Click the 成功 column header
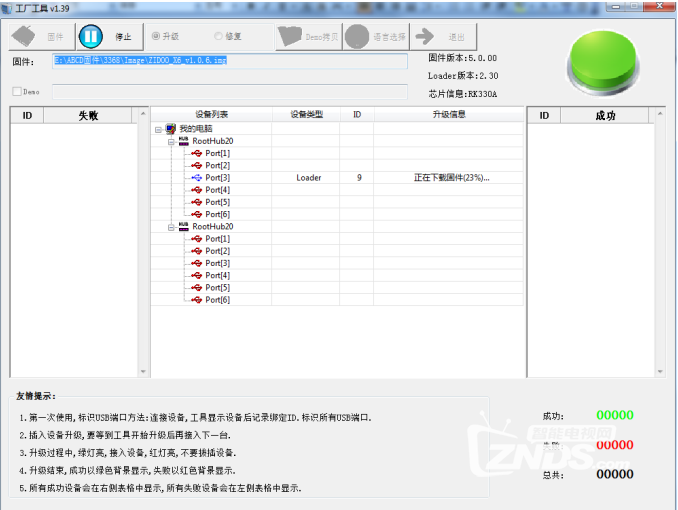678x510 pixels. pyautogui.click(x=605, y=115)
